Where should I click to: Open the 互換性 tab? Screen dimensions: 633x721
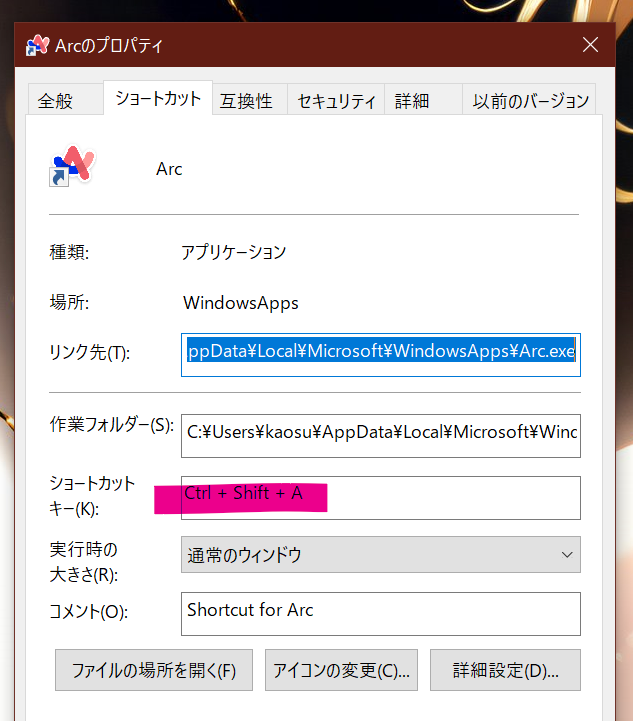(250, 99)
